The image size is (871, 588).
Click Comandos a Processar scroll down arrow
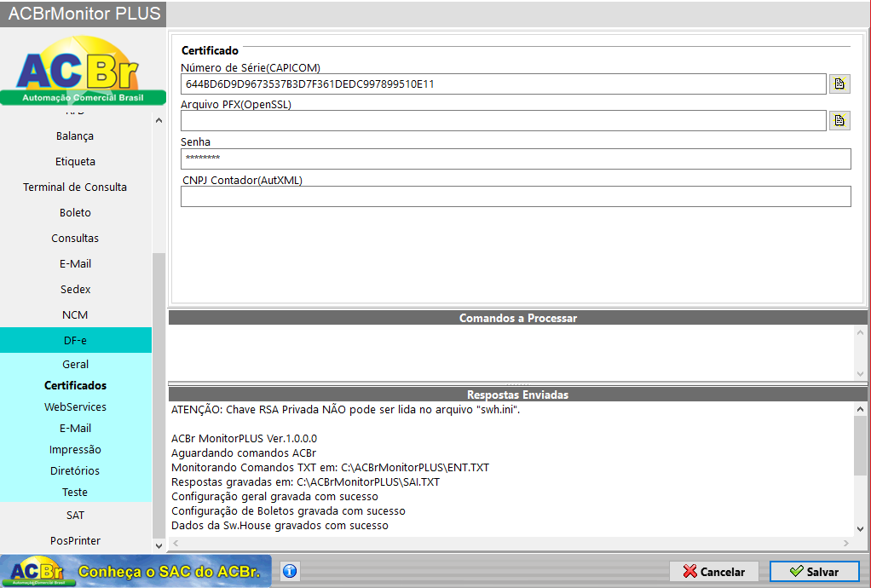tap(860, 373)
